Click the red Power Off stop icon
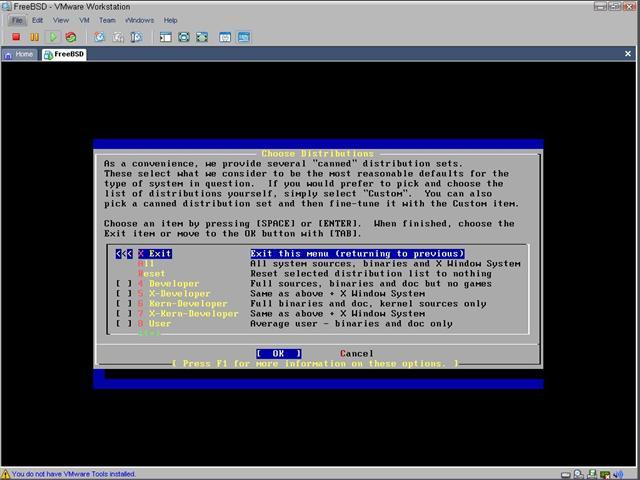This screenshot has width=640, height=480. [16, 37]
